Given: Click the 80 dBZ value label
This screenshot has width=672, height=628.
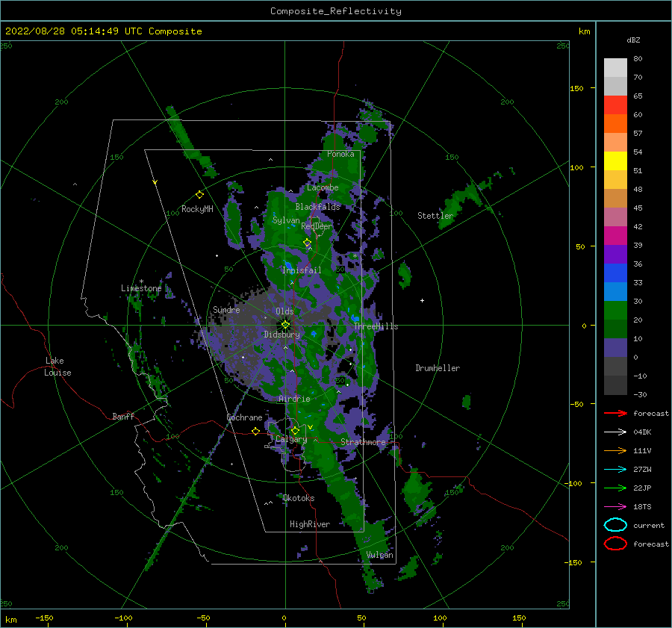Looking at the screenshot, I should coord(638,59).
